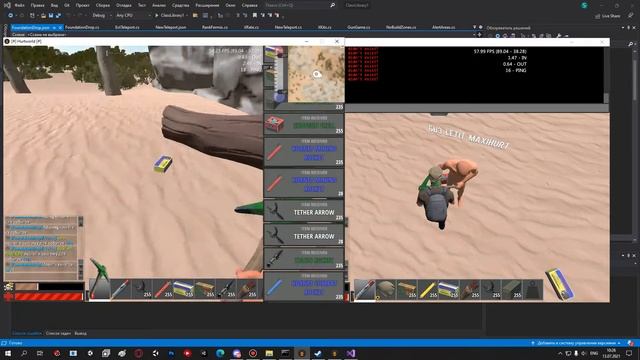Toggle a bookmark with the bookmark toolbar icon
The image size is (640, 360).
tap(255, 16)
